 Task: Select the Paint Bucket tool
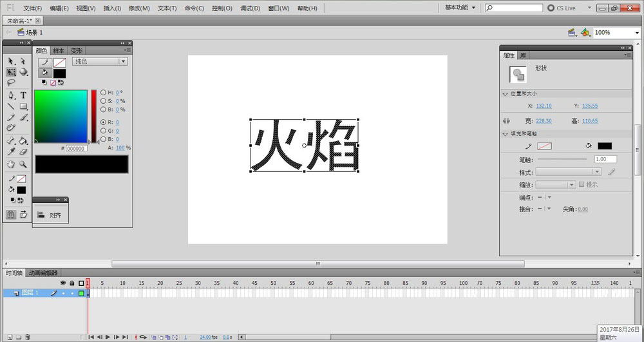point(23,140)
